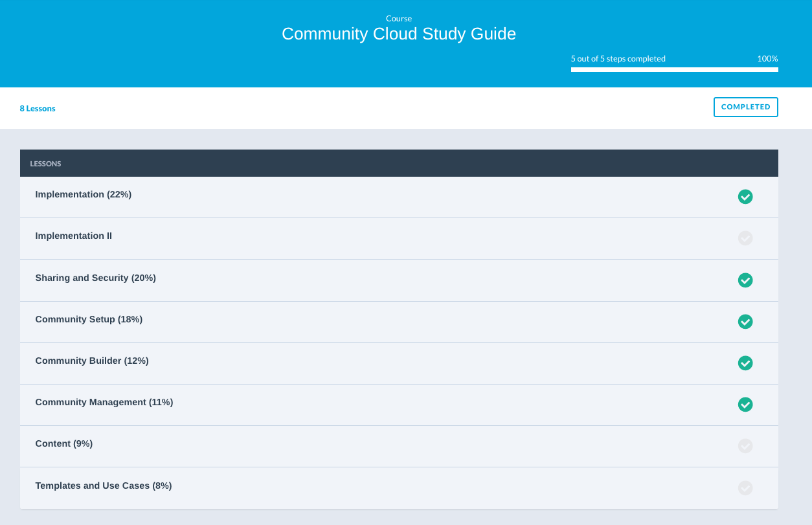Click green checkmark for Community Setup
The image size is (812, 525).
click(x=745, y=322)
